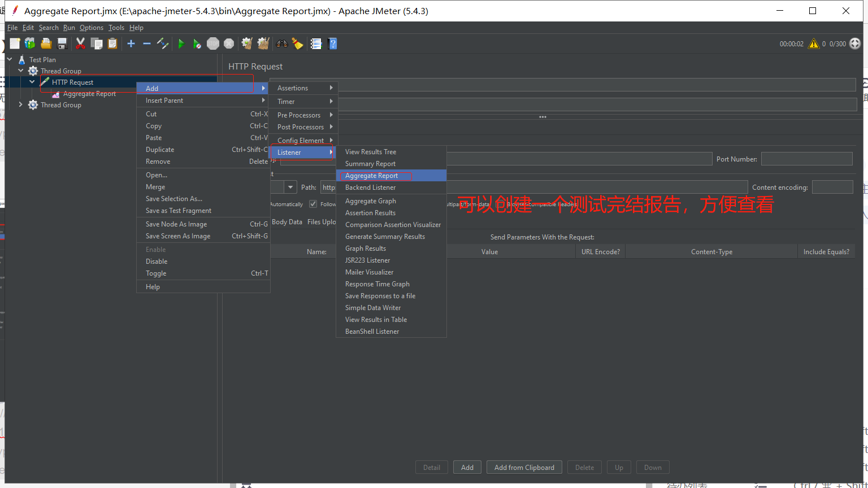The width and height of the screenshot is (868, 488).
Task: Choose Summary Report listener
Action: (x=392, y=164)
